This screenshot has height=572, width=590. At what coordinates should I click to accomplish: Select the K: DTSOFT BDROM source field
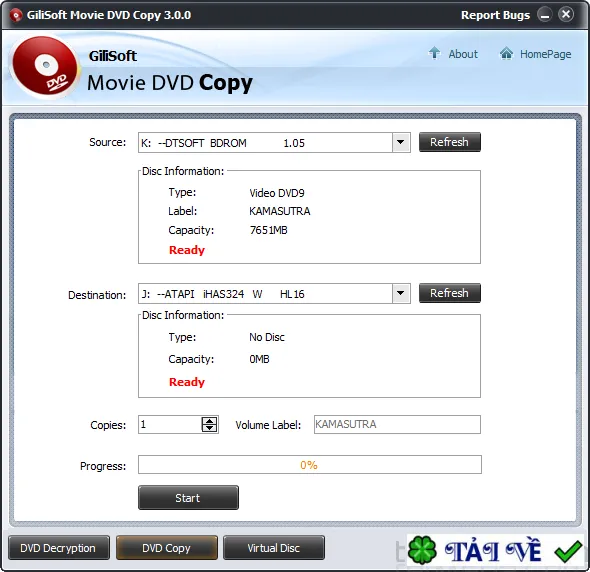click(x=265, y=143)
